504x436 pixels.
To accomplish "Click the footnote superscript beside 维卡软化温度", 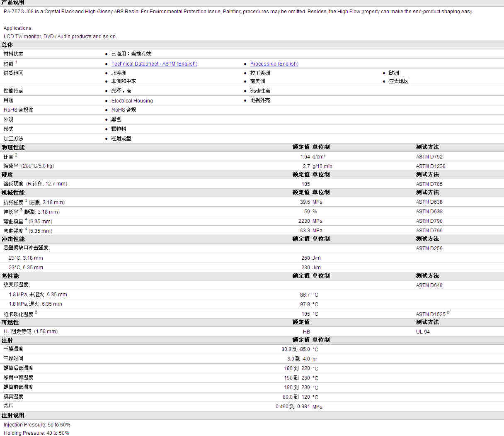I will tap(36, 312).
